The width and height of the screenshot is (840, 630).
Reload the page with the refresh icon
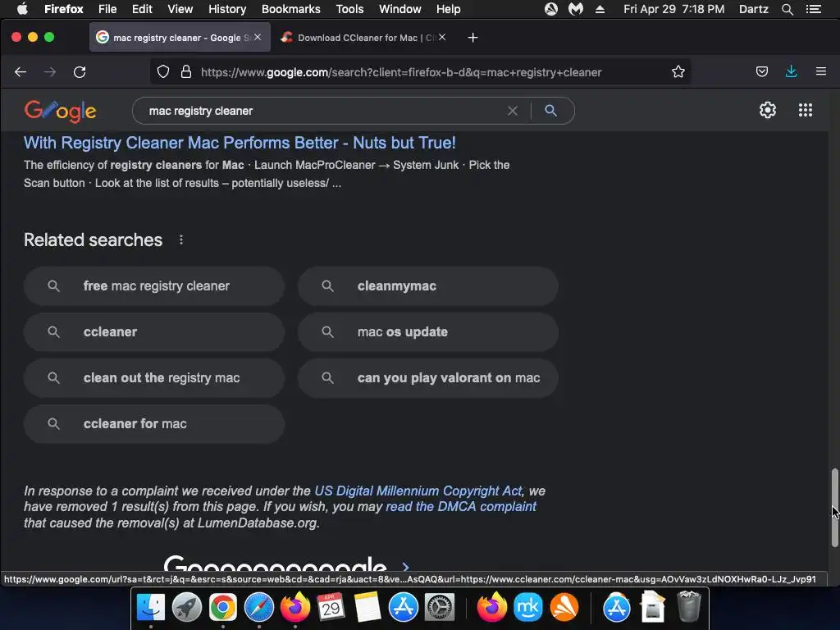[80, 72]
